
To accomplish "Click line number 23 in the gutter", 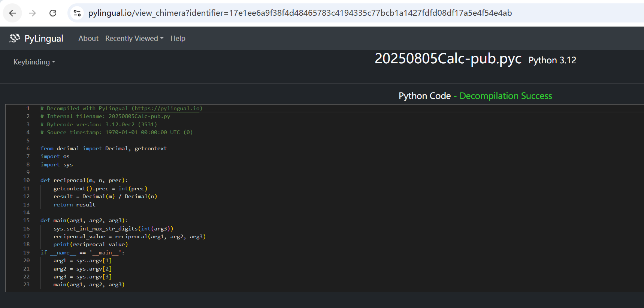I will pos(26,284).
